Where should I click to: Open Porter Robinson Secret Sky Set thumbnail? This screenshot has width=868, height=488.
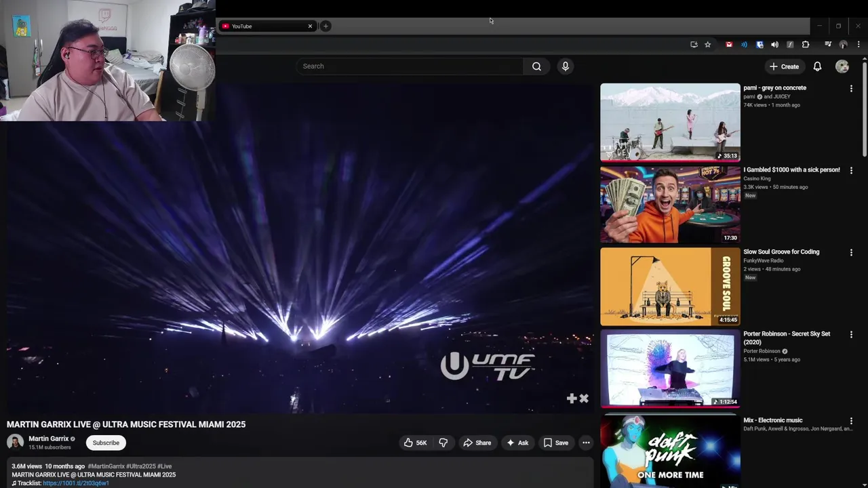[x=670, y=369]
